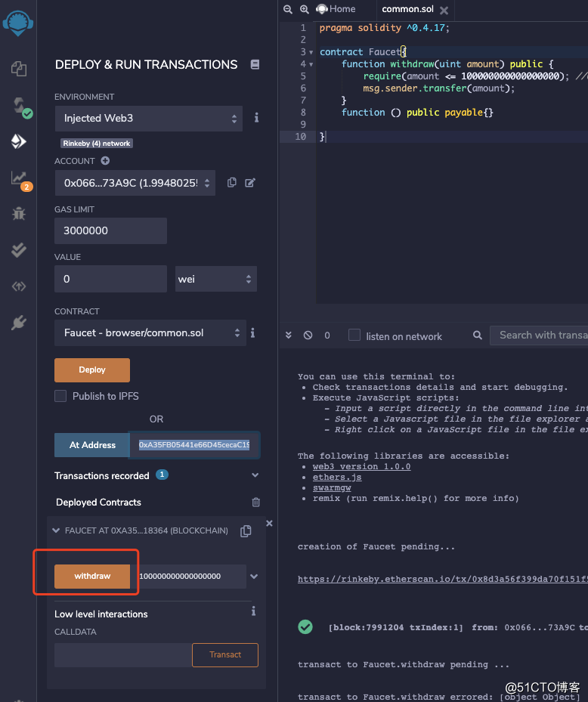Zoom in the editor font
The width and height of the screenshot is (588, 702).
click(x=304, y=9)
